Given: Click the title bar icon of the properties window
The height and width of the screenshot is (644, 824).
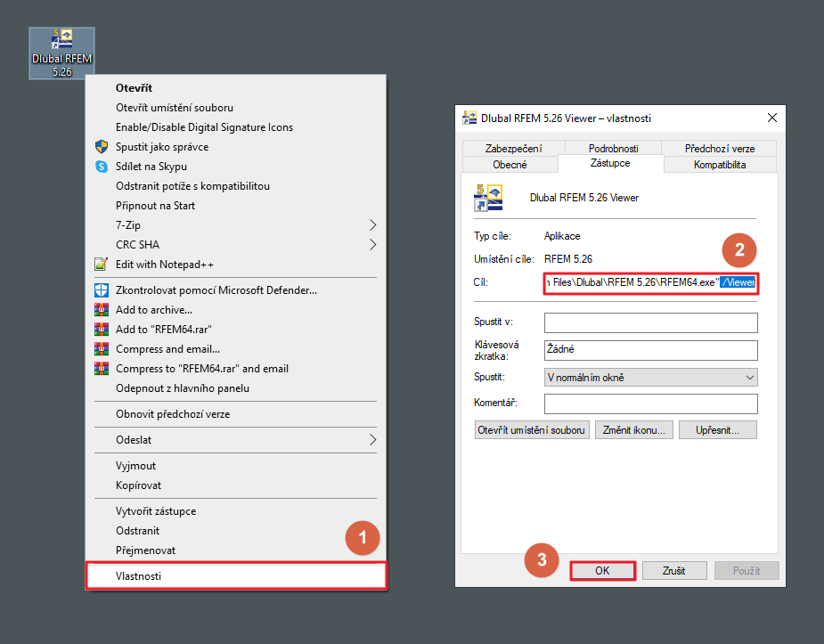Looking at the screenshot, I should pos(469,118).
